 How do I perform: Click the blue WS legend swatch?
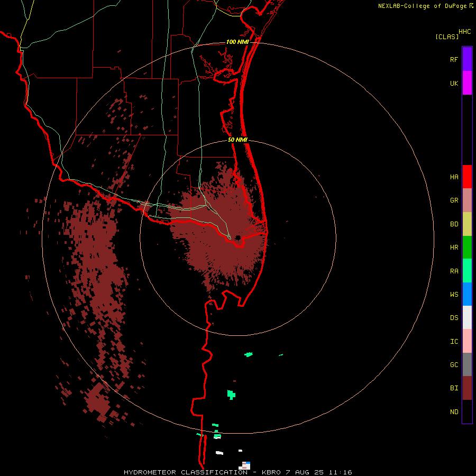coord(467,294)
